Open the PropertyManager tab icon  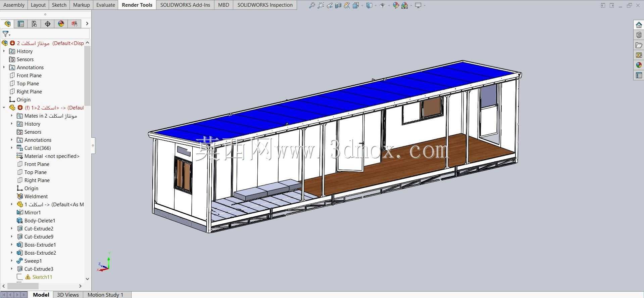(21, 24)
